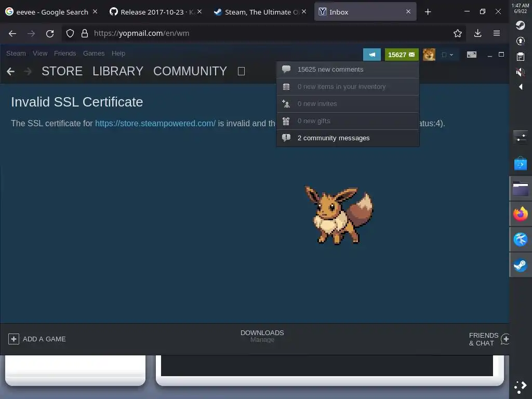Viewport: 532px width, 399px height.
Task: Toggle the muted audio volume icon
Action: 521,72
